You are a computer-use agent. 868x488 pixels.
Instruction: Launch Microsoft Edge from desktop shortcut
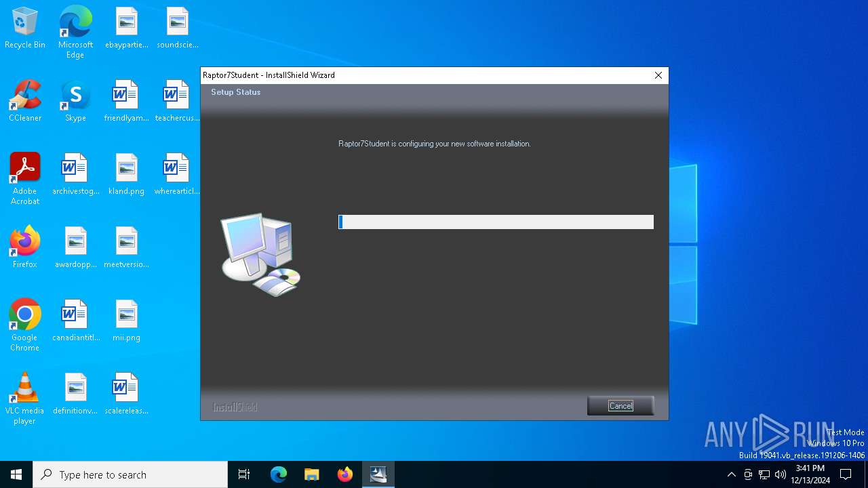pyautogui.click(x=75, y=33)
